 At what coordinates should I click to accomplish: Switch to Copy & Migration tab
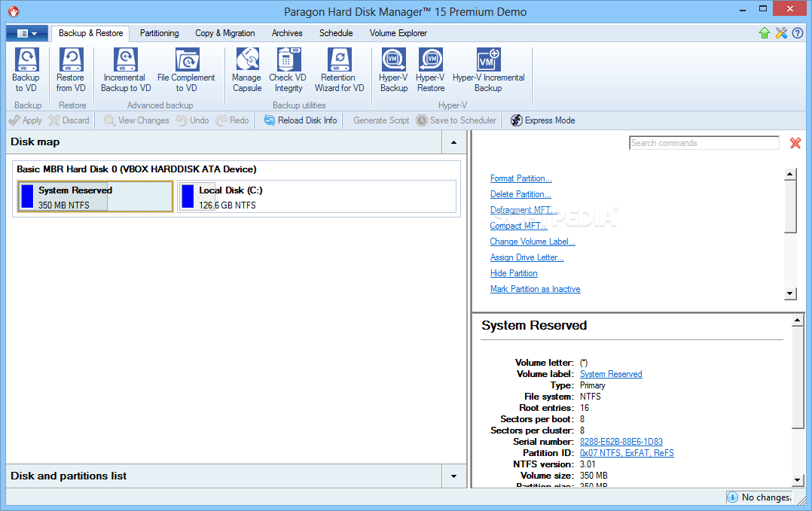pos(224,33)
